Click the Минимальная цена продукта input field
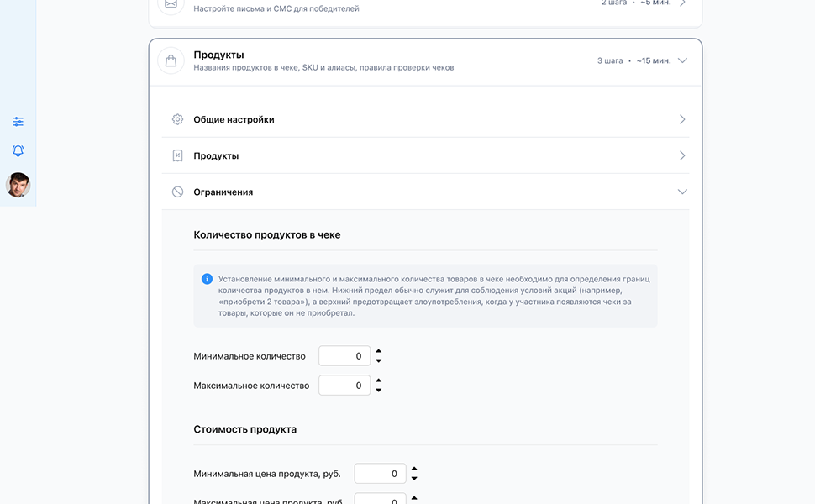 point(380,474)
